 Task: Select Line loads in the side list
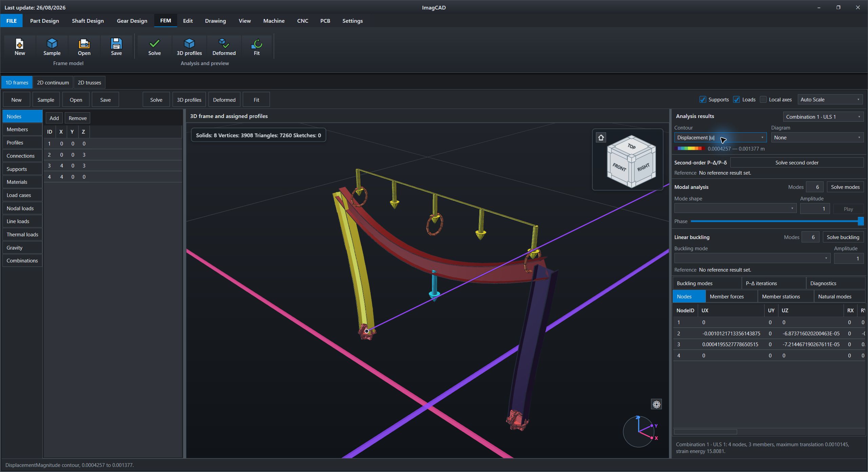pyautogui.click(x=22, y=221)
